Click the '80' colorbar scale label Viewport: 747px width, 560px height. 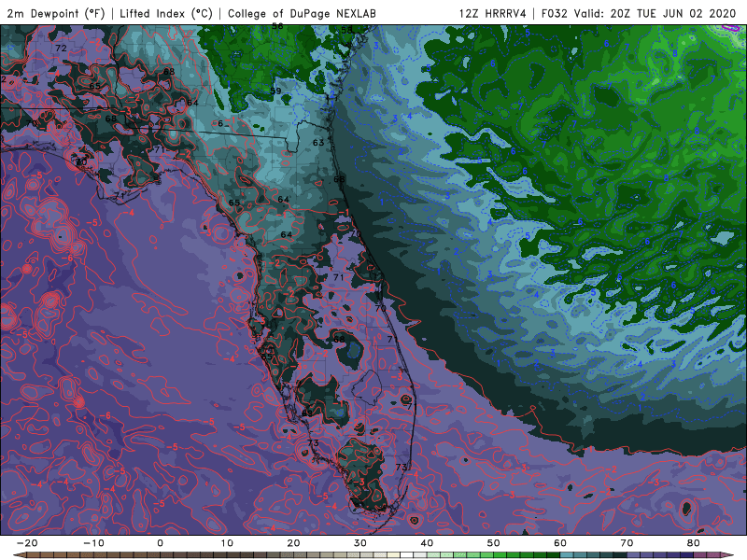coord(694,543)
